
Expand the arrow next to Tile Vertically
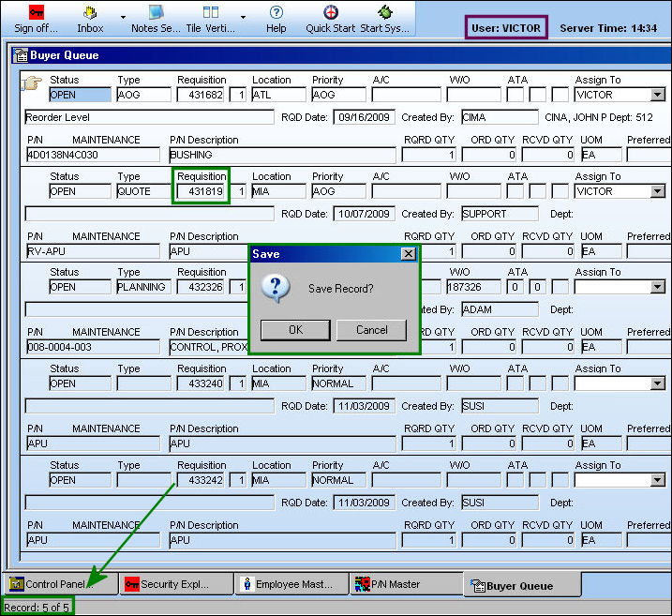[243, 17]
